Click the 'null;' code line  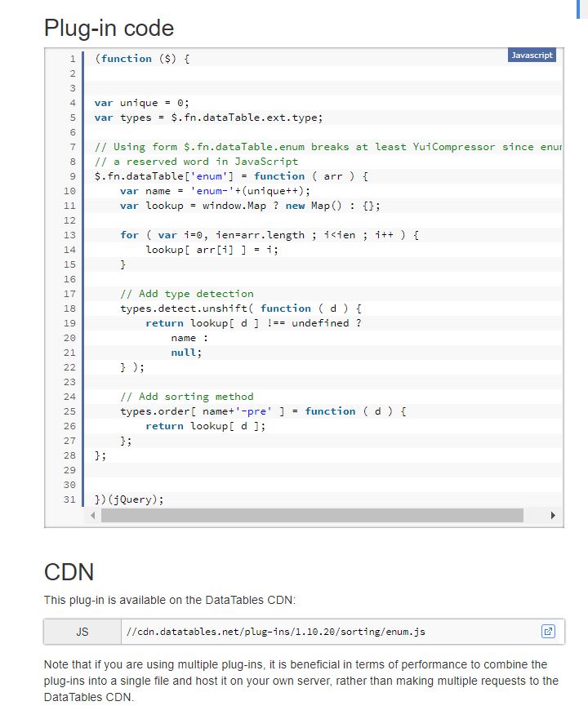point(186,353)
